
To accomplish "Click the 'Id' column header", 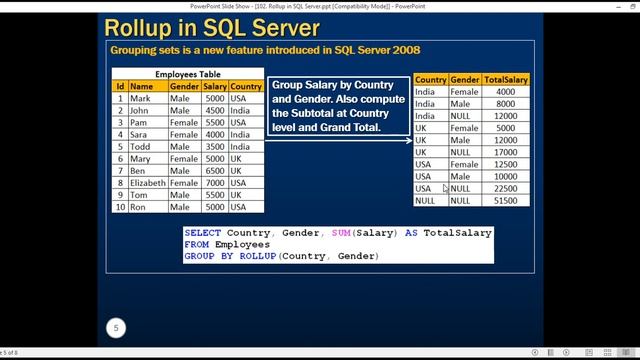I will click(120, 86).
